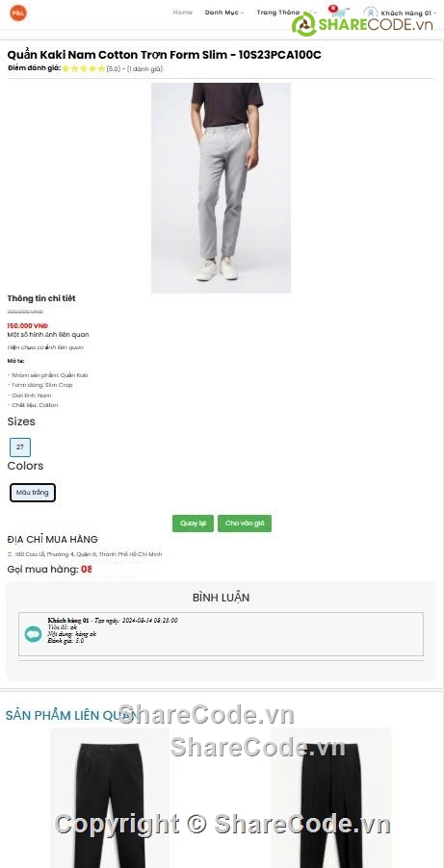Click the Quay lại button

pos(193,523)
